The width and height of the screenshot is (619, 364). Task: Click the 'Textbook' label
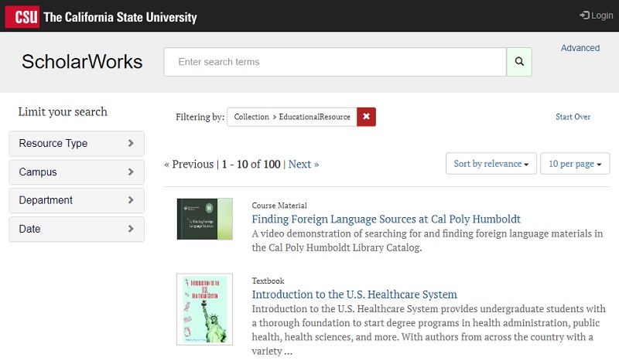coord(268,281)
